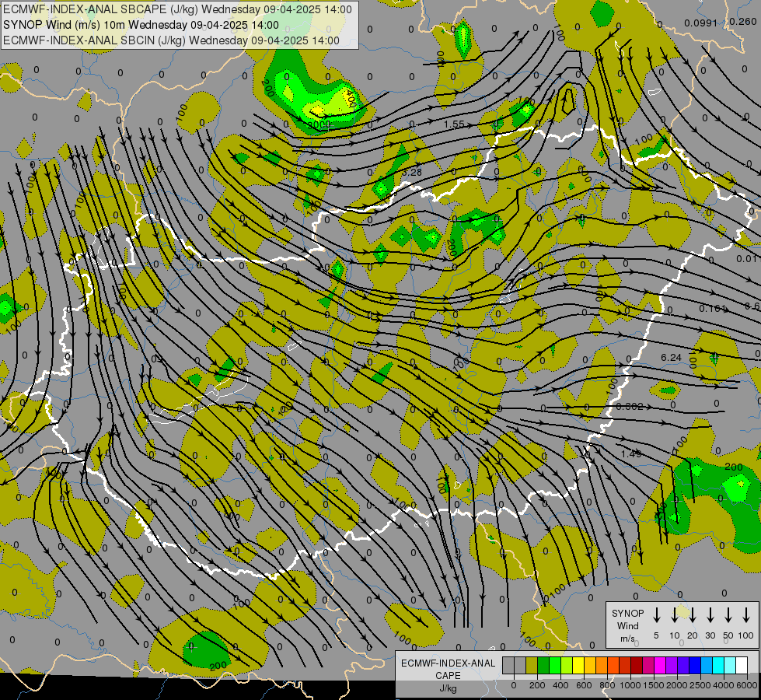Select the pure blue CAPE swatch before 2500
This screenshot has width=761, height=700.
click(695, 665)
